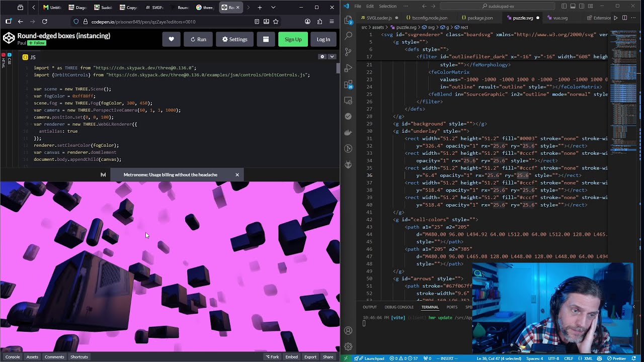Screen dimensions: 644x362
Task: Split the VS Code editor right
Action: pyautogui.click(x=624, y=18)
